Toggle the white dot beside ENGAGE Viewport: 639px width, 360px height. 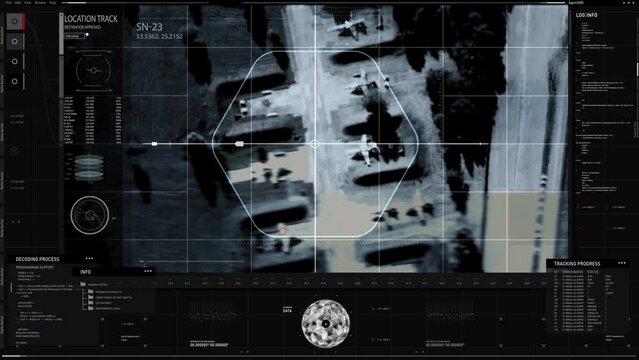tap(87, 35)
